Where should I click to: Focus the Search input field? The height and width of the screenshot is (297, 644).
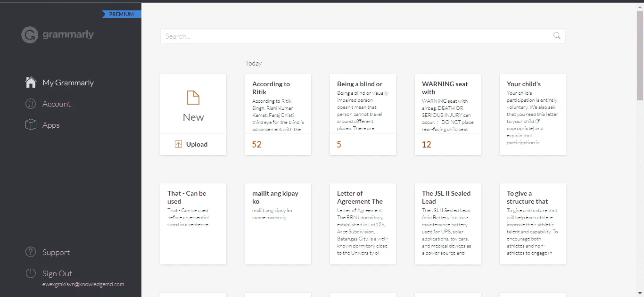363,36
